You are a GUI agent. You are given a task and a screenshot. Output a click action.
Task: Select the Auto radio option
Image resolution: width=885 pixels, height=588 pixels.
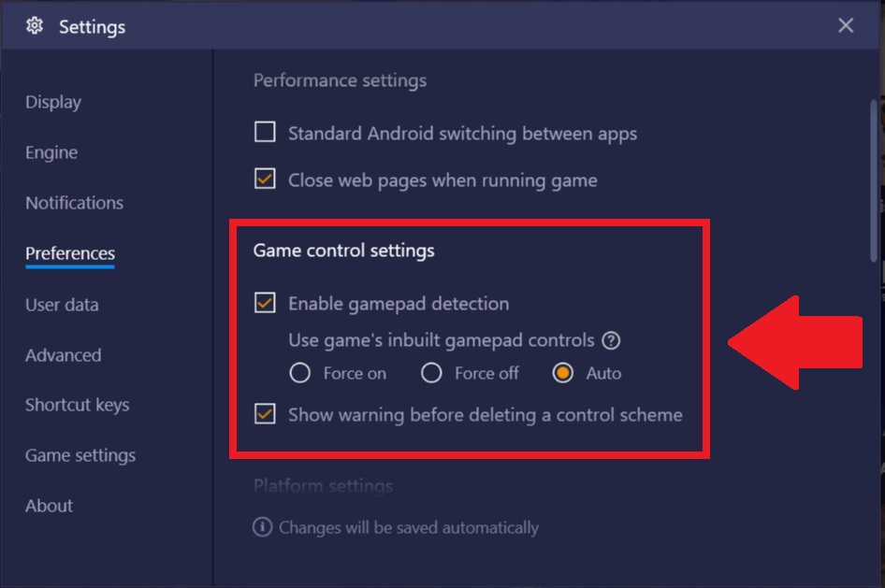click(563, 373)
